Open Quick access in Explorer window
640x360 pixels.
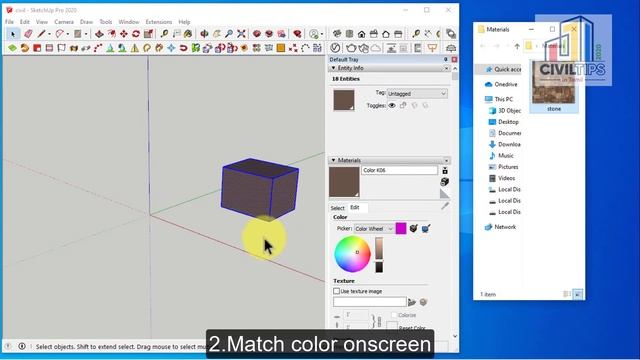(x=503, y=69)
